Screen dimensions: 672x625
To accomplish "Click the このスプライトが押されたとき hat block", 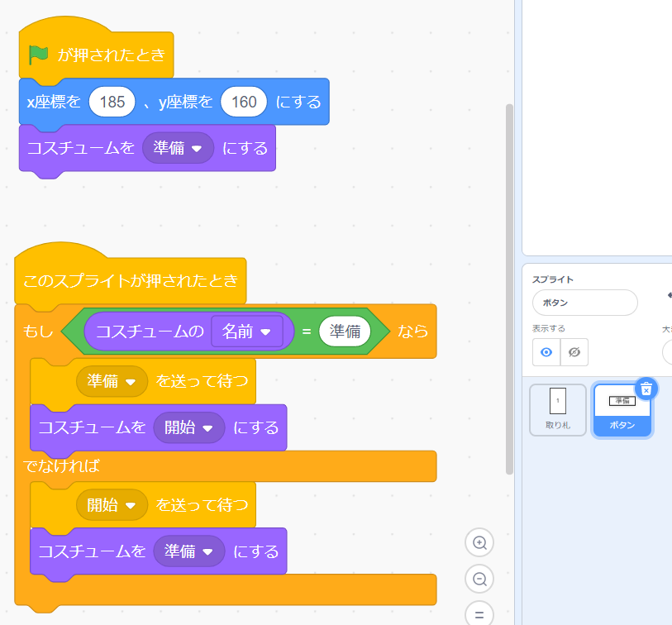I will coord(131,281).
